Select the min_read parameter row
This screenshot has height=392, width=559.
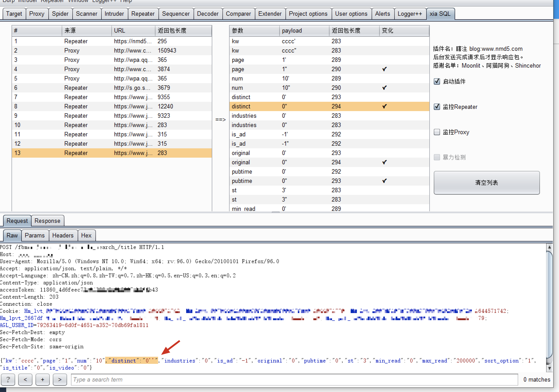tap(329, 209)
